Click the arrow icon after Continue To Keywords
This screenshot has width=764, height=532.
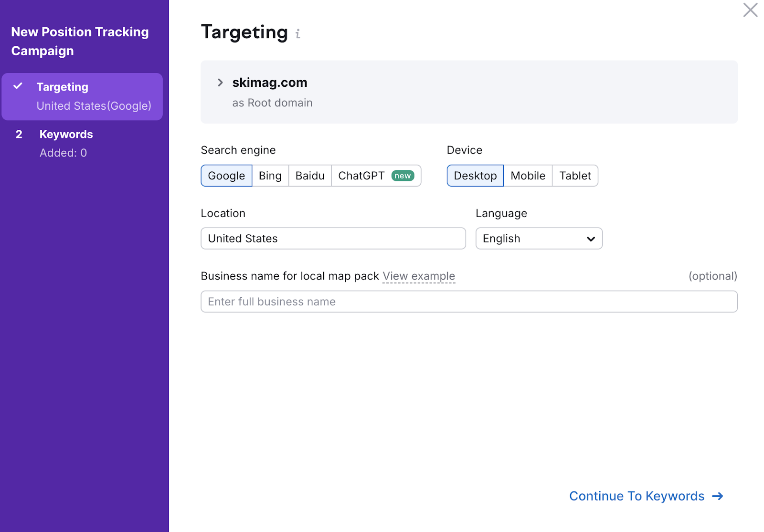tap(718, 496)
